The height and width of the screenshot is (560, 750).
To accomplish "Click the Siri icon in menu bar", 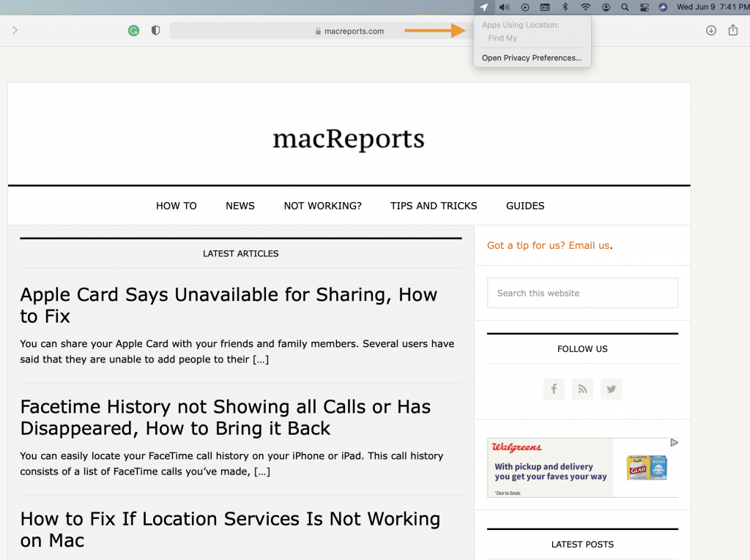I will [663, 7].
